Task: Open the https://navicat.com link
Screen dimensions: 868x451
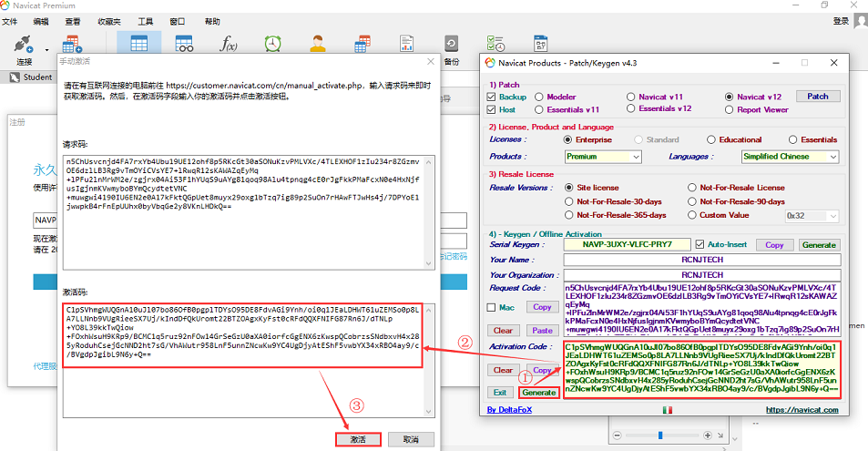Action: click(x=802, y=410)
